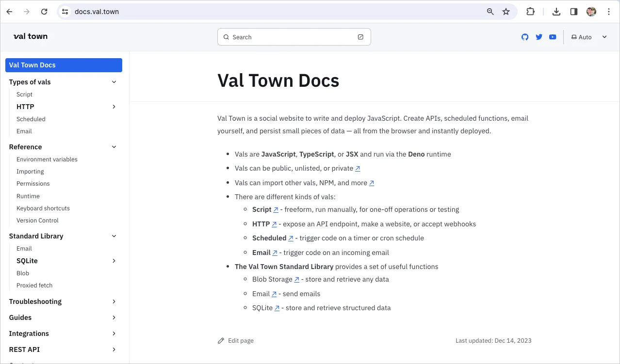Navigate to Environment variables under Reference

(47, 159)
